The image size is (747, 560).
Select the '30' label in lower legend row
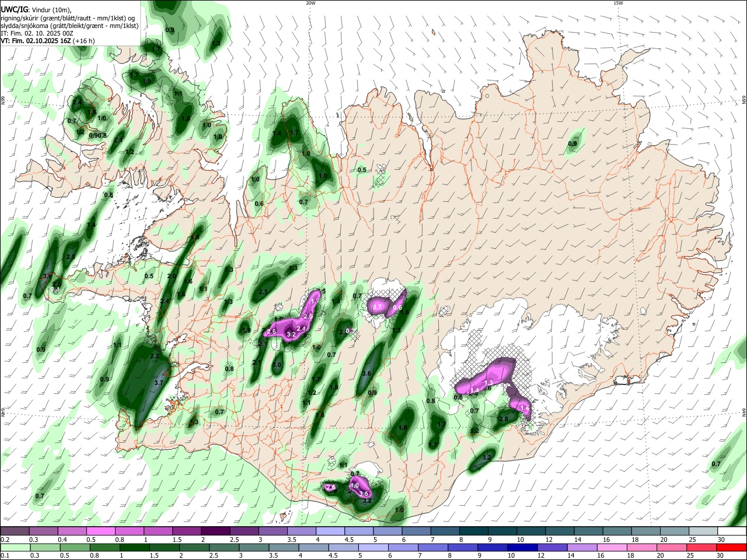pyautogui.click(x=721, y=556)
